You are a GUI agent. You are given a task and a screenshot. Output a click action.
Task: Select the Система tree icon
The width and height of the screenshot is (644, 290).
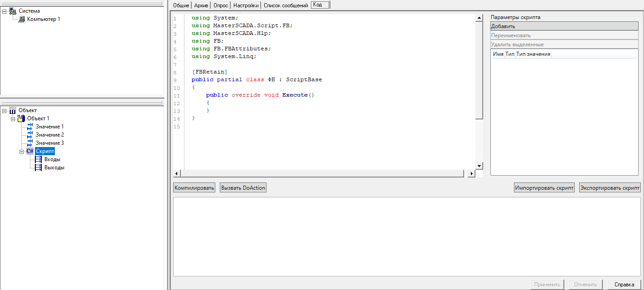[13, 11]
